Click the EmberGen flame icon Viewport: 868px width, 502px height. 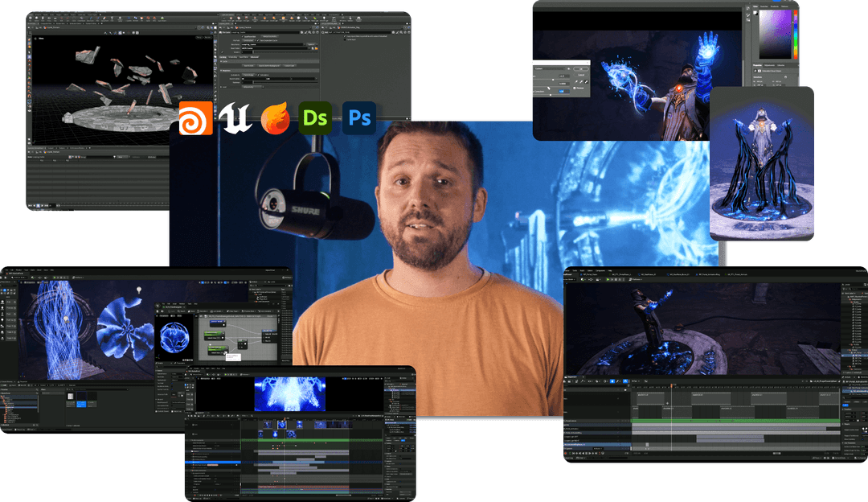tap(276, 117)
